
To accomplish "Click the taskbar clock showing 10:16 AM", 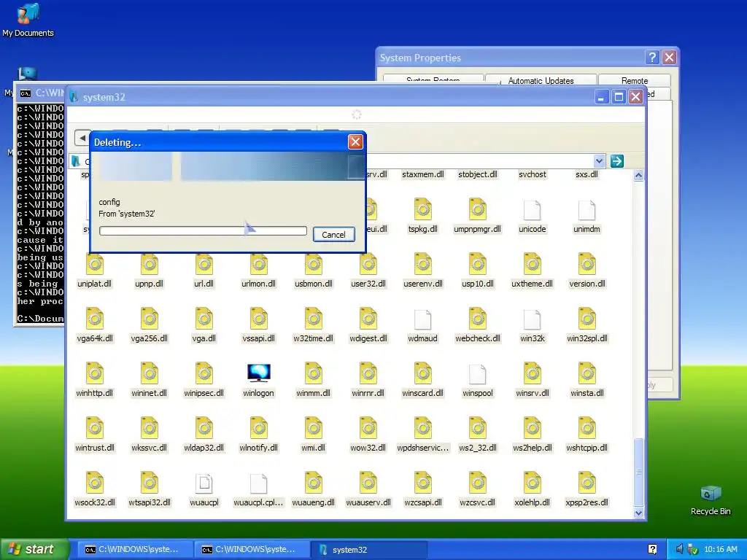I will click(x=720, y=549).
